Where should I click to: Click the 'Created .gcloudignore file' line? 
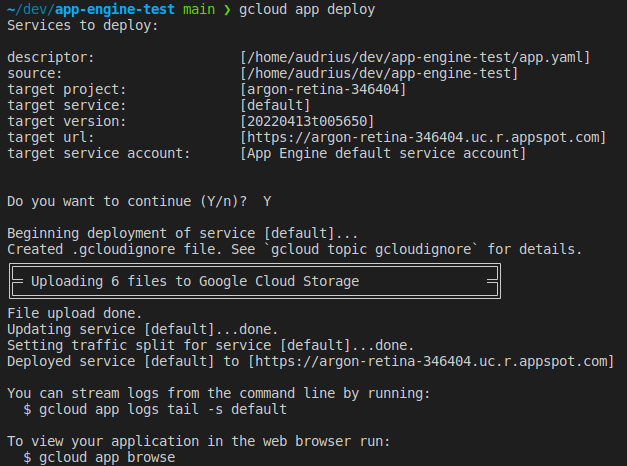295,249
